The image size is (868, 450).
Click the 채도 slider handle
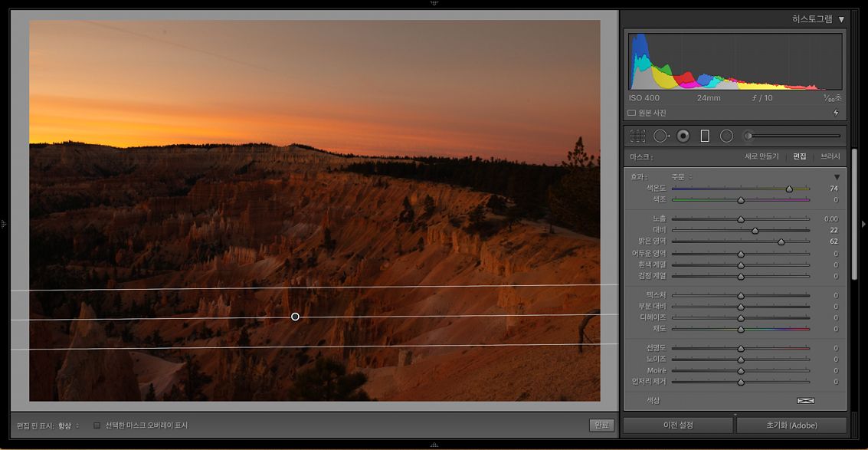click(x=741, y=329)
